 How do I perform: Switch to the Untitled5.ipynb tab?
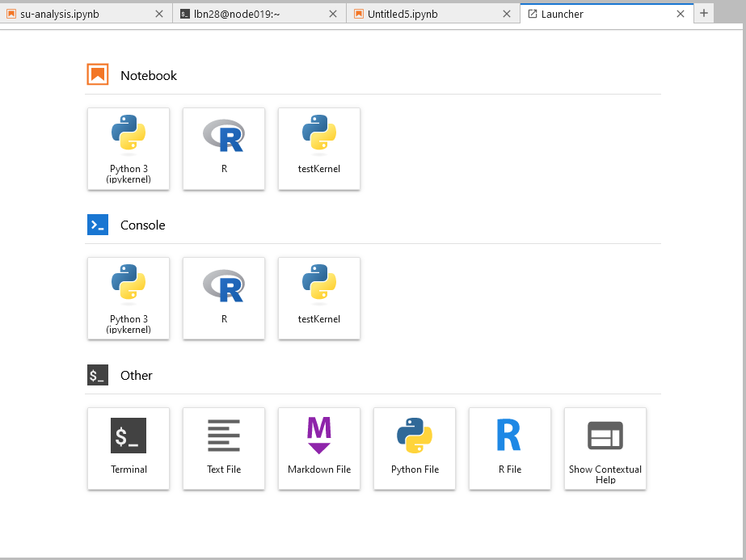[433, 14]
